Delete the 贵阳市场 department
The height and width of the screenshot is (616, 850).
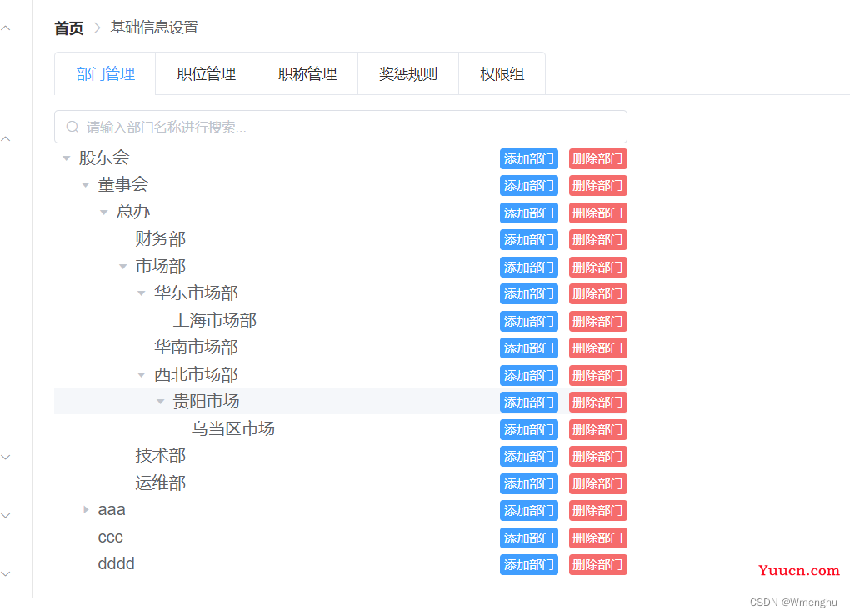[598, 403]
